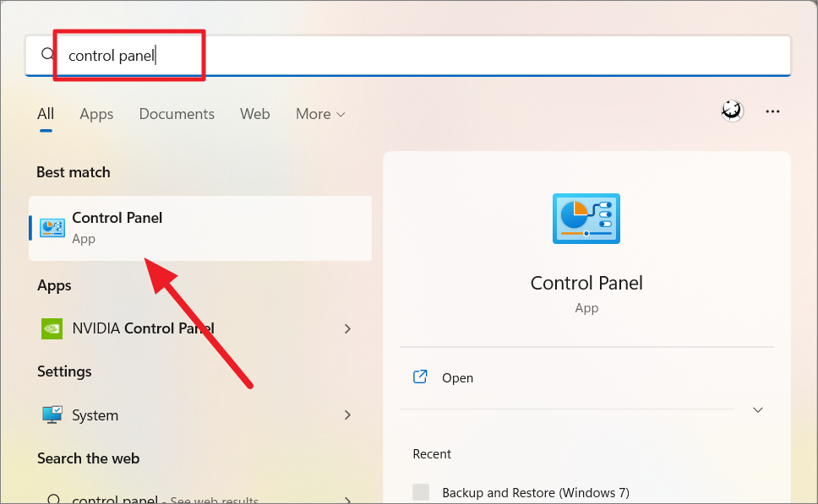Click the 'Best match' heading text

(73, 172)
